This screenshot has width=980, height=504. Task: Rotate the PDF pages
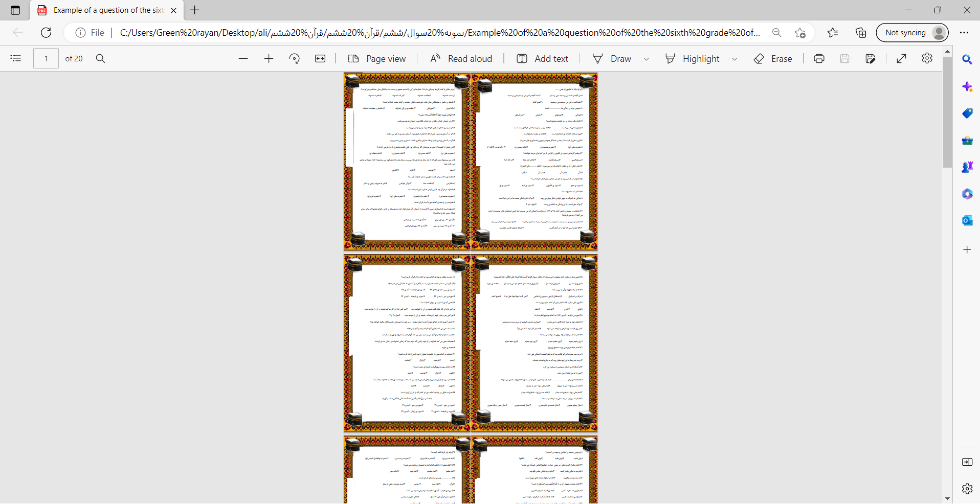(294, 59)
